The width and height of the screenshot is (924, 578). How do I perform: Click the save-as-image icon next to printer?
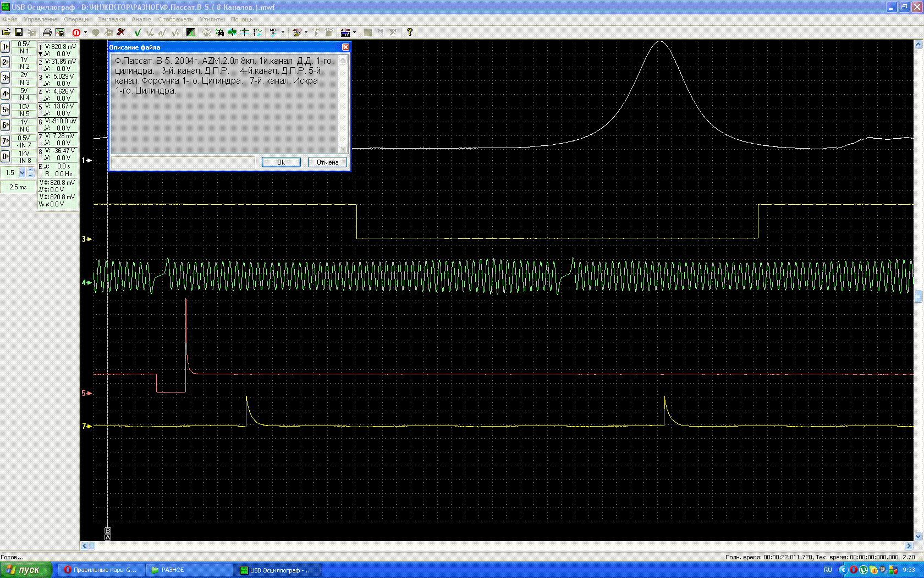60,32
